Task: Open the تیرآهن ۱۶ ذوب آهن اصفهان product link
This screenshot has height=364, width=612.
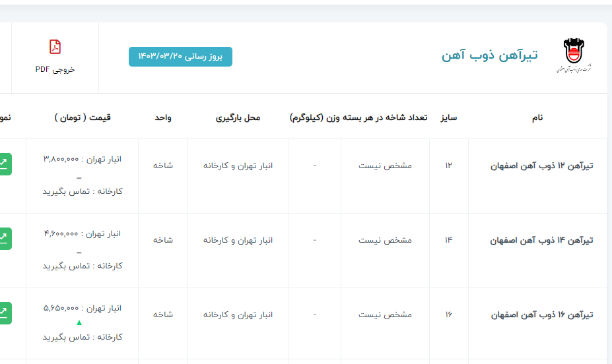Action: tap(541, 315)
